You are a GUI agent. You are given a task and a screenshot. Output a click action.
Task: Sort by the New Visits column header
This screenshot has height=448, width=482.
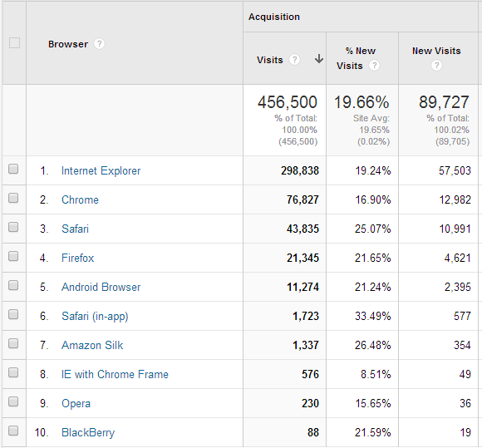click(x=436, y=51)
